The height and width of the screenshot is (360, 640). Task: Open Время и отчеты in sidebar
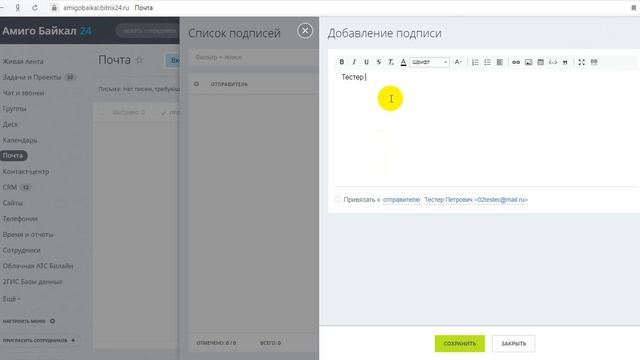tap(28, 234)
